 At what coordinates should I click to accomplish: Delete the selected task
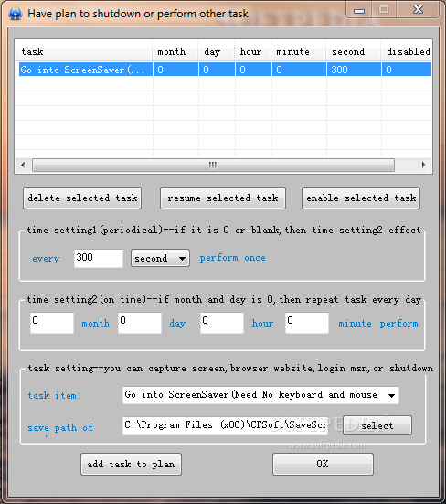[x=82, y=198]
